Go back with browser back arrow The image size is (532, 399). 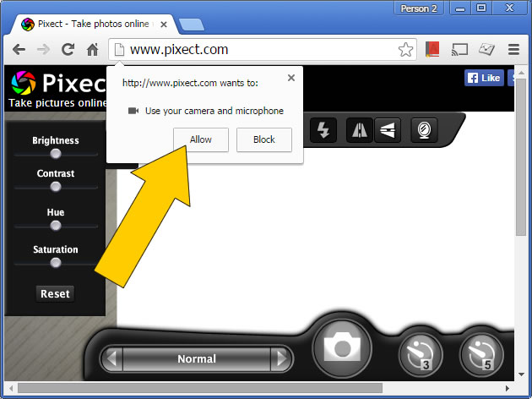pyautogui.click(x=19, y=50)
